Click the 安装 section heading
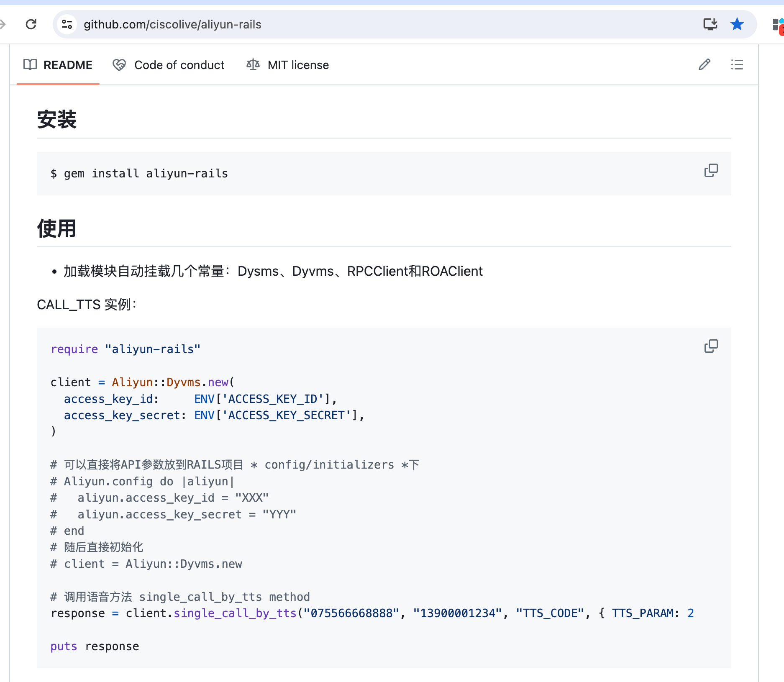784x682 pixels. point(57,120)
